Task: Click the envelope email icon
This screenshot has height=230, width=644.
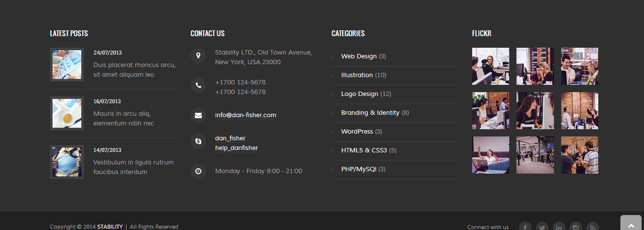Action: pos(198,116)
